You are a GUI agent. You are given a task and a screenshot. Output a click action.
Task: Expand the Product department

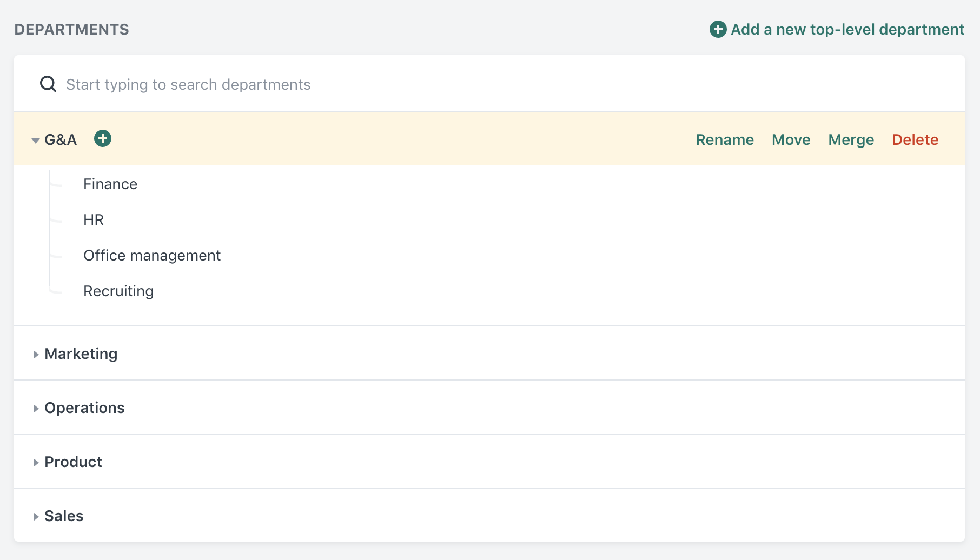tap(36, 462)
